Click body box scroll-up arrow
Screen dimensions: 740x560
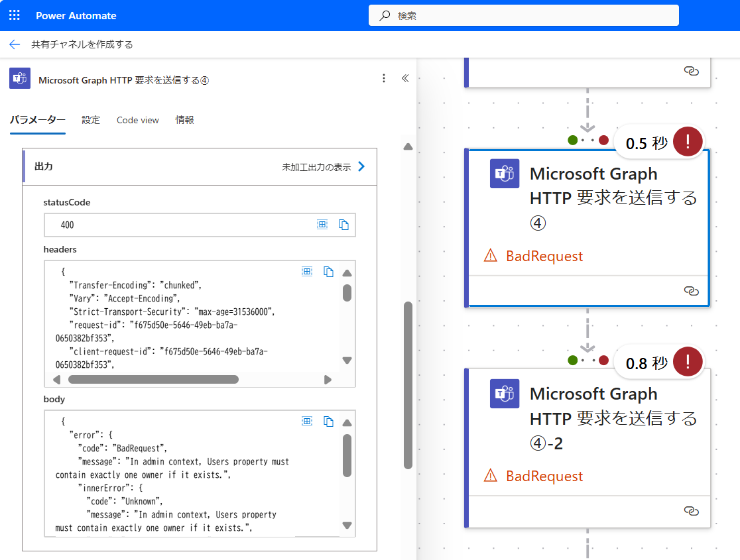347,423
